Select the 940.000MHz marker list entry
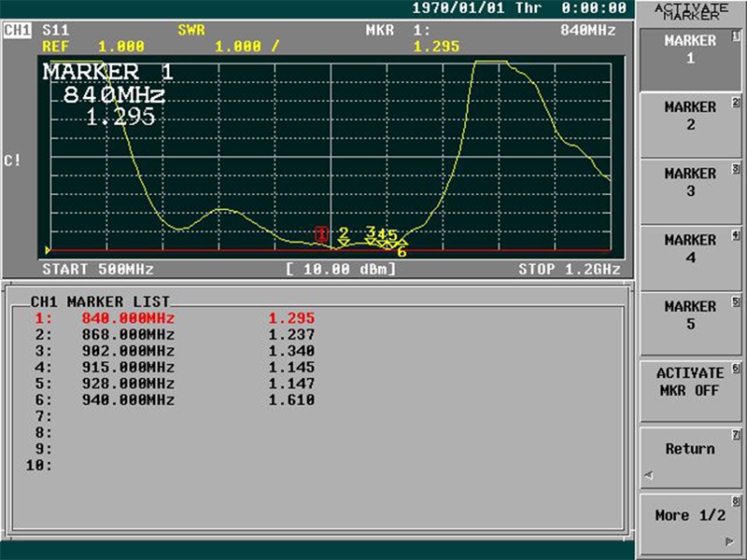747x560 pixels. (x=175, y=400)
